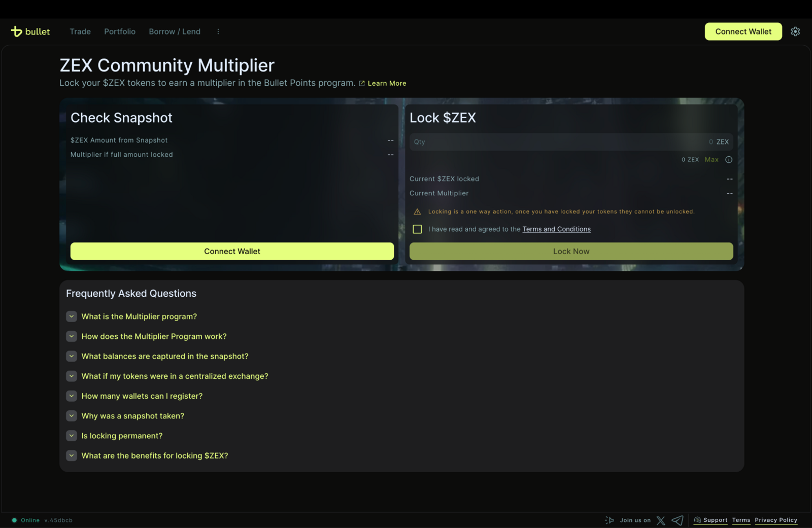Expand 'What is the Multiplier program?'

72,316
